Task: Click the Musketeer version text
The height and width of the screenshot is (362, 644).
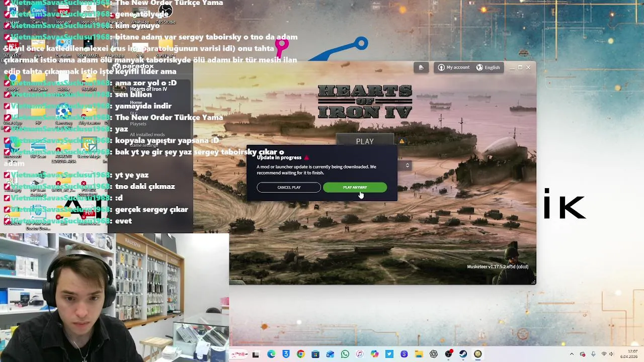Action: [x=498, y=267]
